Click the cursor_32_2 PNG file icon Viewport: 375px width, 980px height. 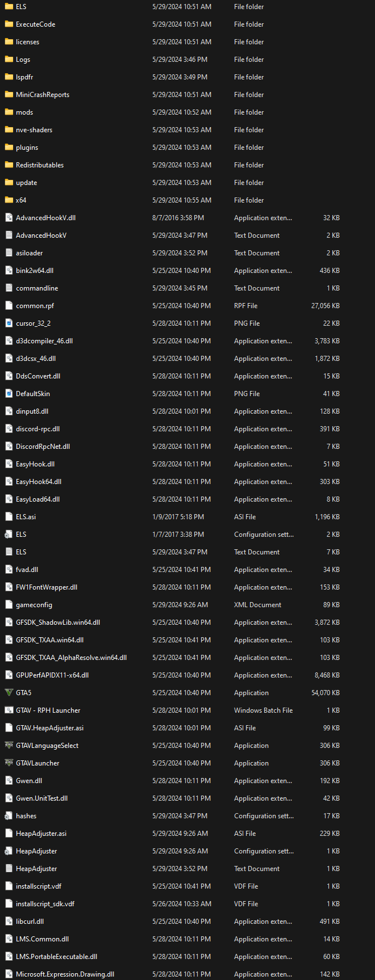pyautogui.click(x=9, y=323)
